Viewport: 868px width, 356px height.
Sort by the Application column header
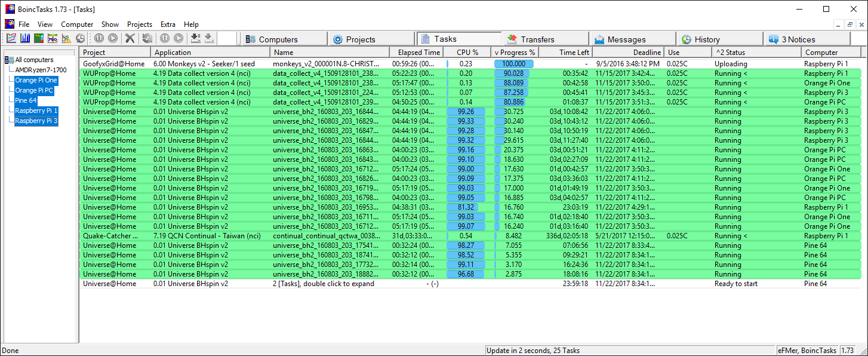tap(211, 53)
